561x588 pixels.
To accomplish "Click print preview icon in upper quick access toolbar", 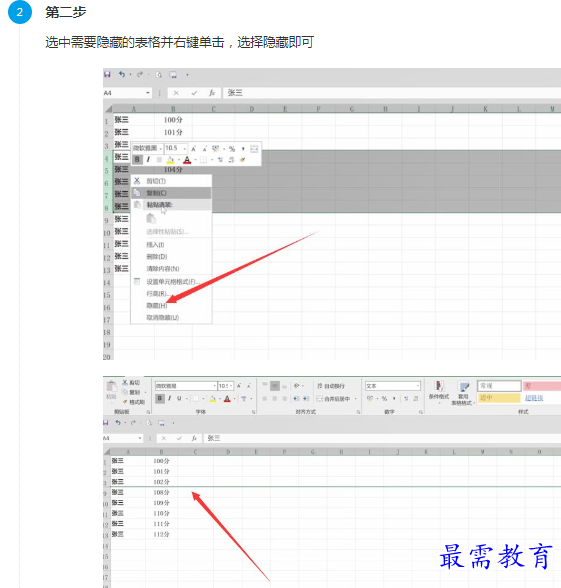I will pos(159,75).
